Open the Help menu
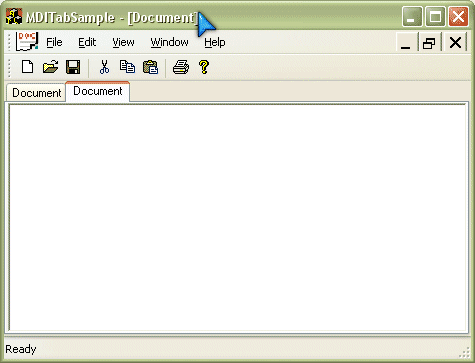The height and width of the screenshot is (363, 475). 215,42
